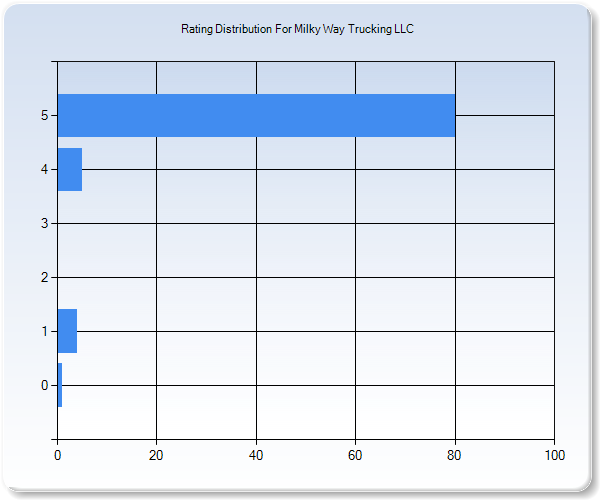Image resolution: width=600 pixels, height=500 pixels.
Task: Click the y-axis label '5'
Action: click(x=45, y=115)
